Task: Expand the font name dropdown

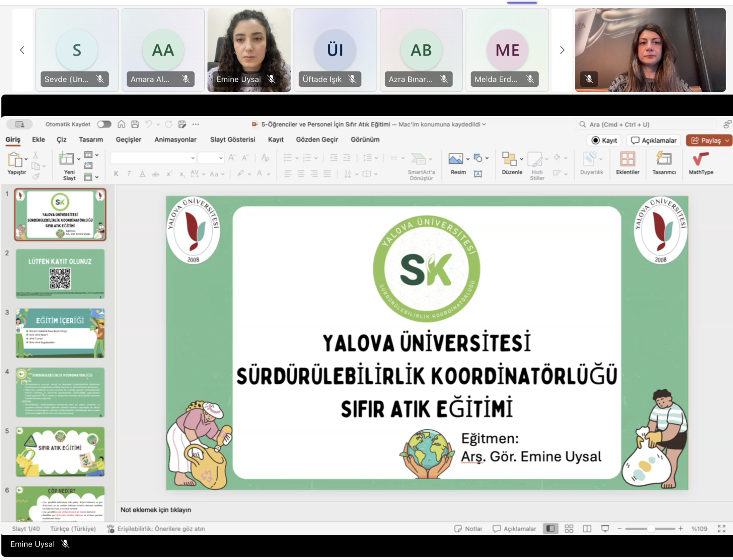Action: tap(193, 158)
